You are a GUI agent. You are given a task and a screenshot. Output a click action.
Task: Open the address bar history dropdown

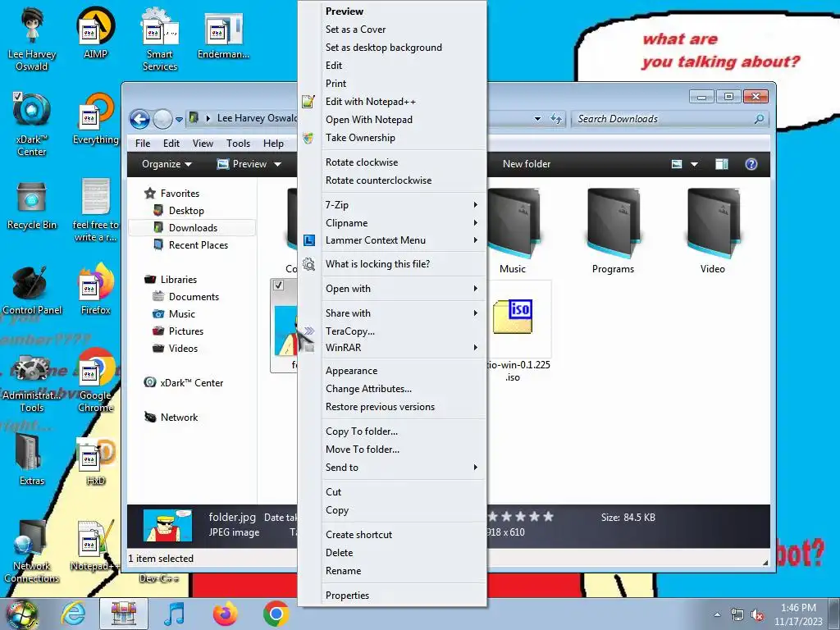pyautogui.click(x=537, y=119)
